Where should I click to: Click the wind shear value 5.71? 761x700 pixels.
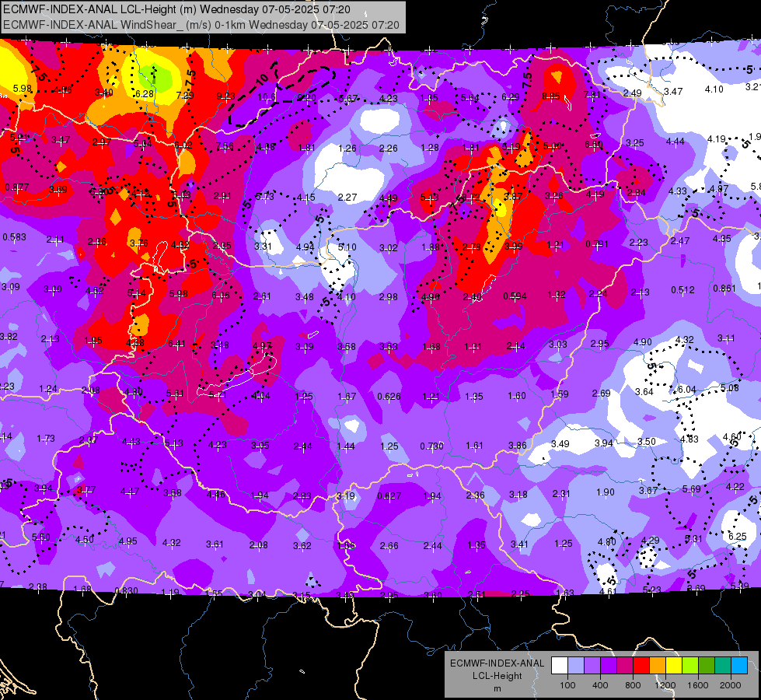[218, 395]
